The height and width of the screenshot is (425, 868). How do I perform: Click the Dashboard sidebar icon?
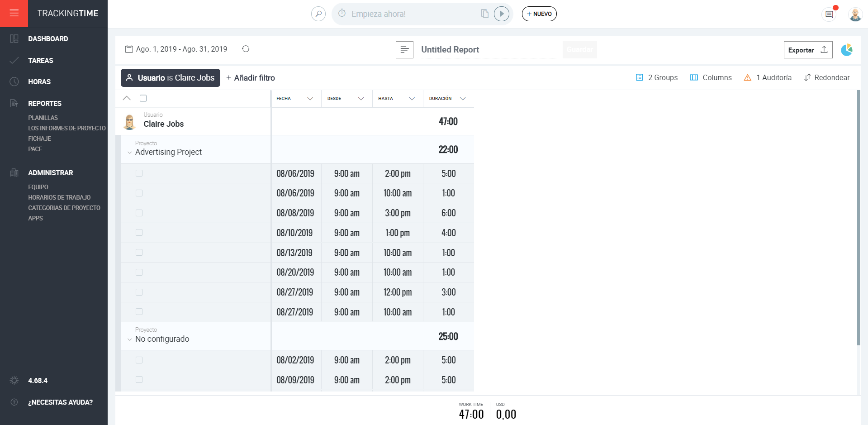click(x=14, y=39)
